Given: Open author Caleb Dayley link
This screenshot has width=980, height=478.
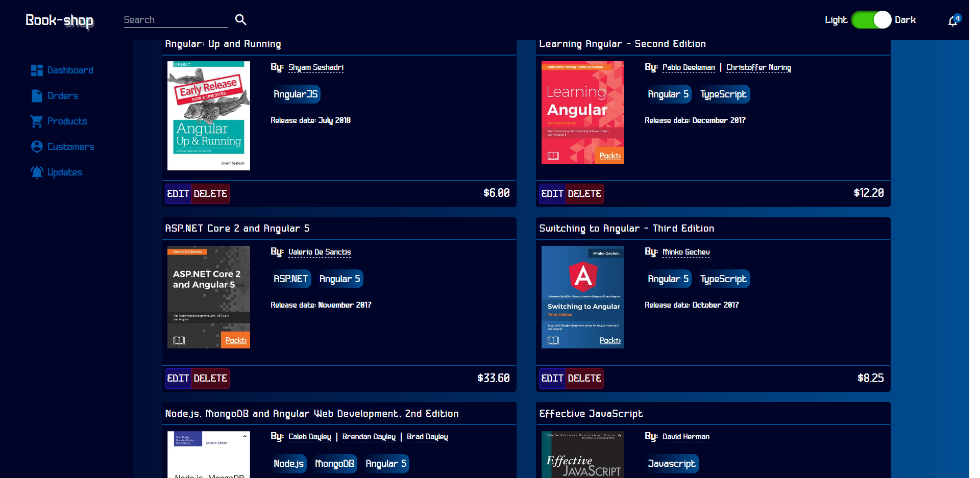Looking at the screenshot, I should coord(310,437).
